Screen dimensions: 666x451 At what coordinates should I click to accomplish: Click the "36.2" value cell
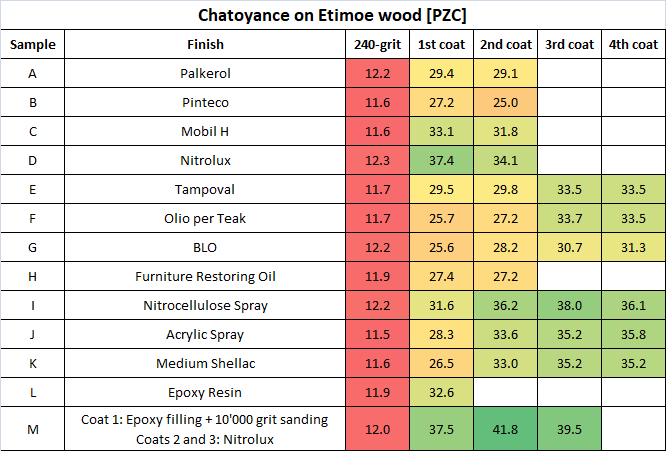coord(505,305)
